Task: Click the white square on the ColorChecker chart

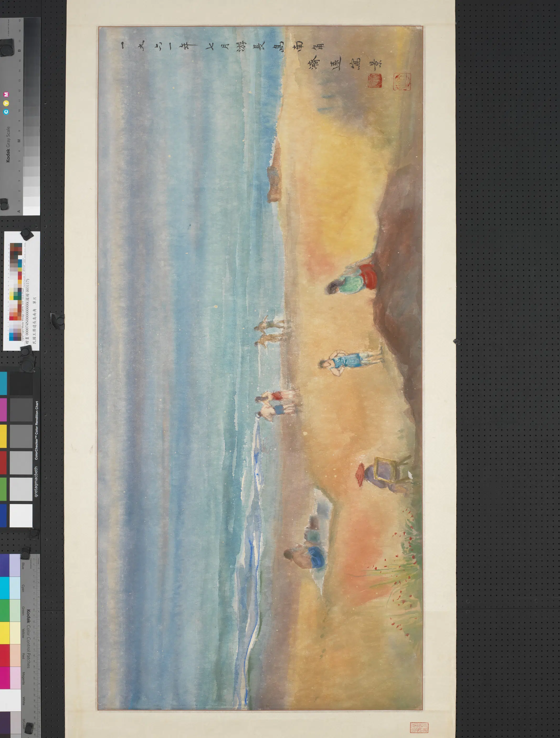Action: [21, 516]
